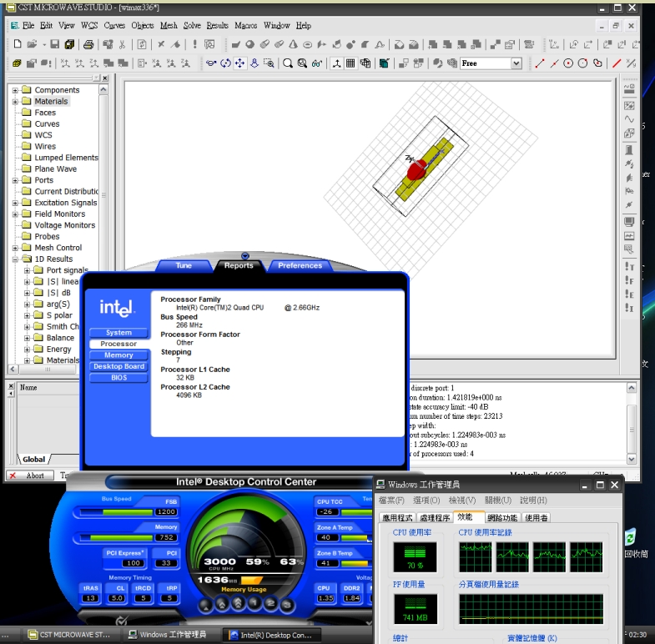655x644 pixels.
Task: Click the red line curve icon
Action: click(617, 63)
